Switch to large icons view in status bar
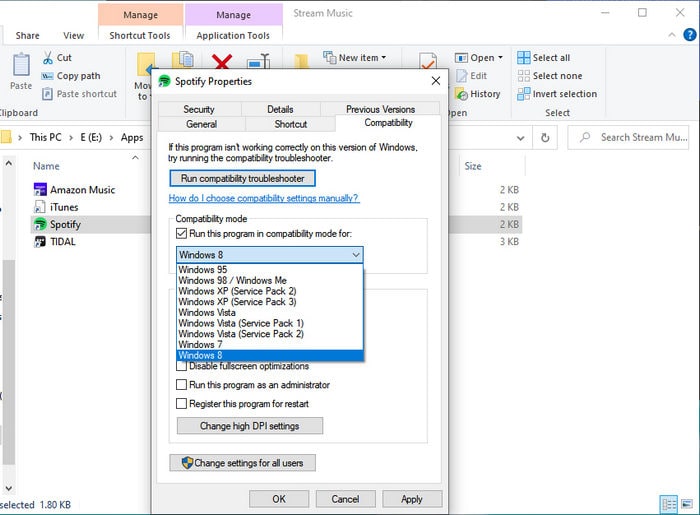Viewport: 700px width, 515px height. (687, 505)
